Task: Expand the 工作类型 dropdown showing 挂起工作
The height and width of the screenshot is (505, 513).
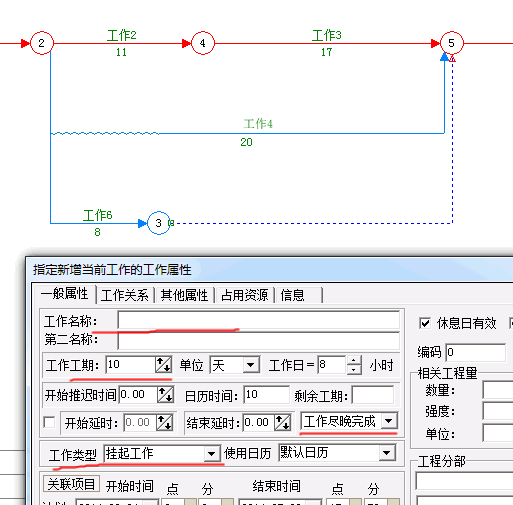Action: [x=162, y=453]
